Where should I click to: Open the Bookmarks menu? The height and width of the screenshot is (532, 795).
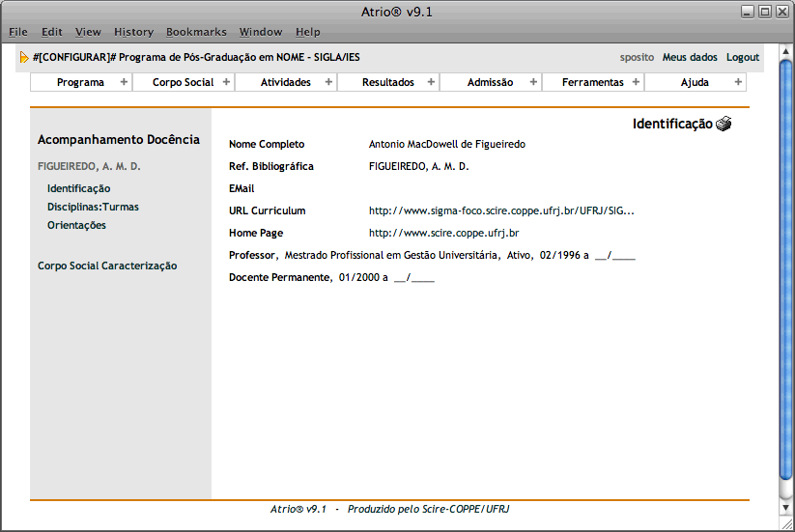point(196,32)
